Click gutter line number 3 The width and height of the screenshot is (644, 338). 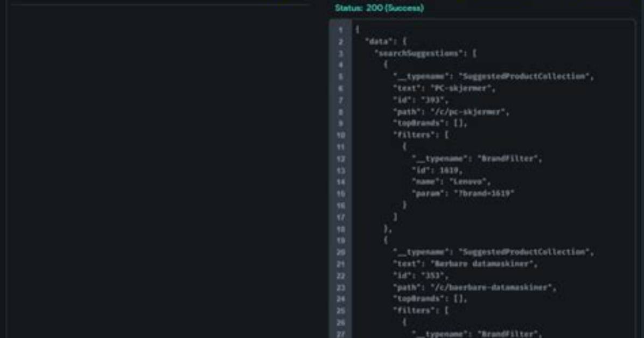(x=340, y=53)
